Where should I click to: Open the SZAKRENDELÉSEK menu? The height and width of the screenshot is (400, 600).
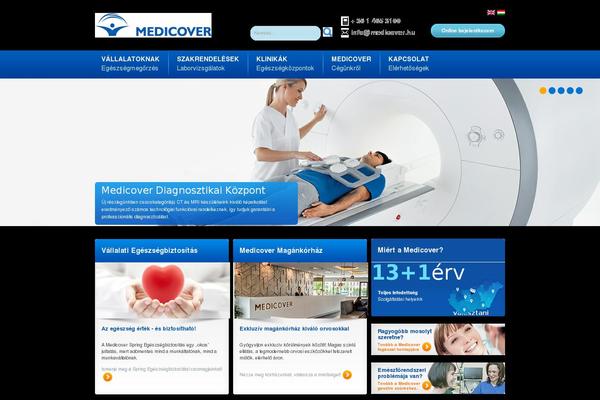point(208,59)
